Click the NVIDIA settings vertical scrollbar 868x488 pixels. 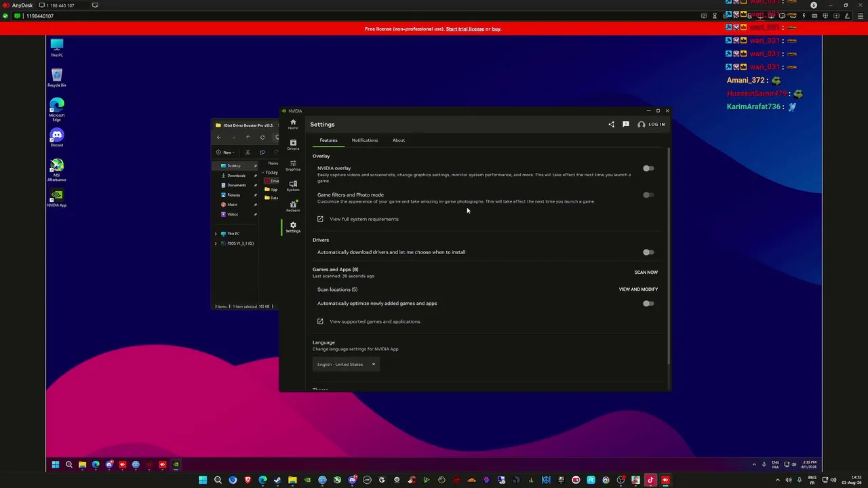[x=669, y=257]
